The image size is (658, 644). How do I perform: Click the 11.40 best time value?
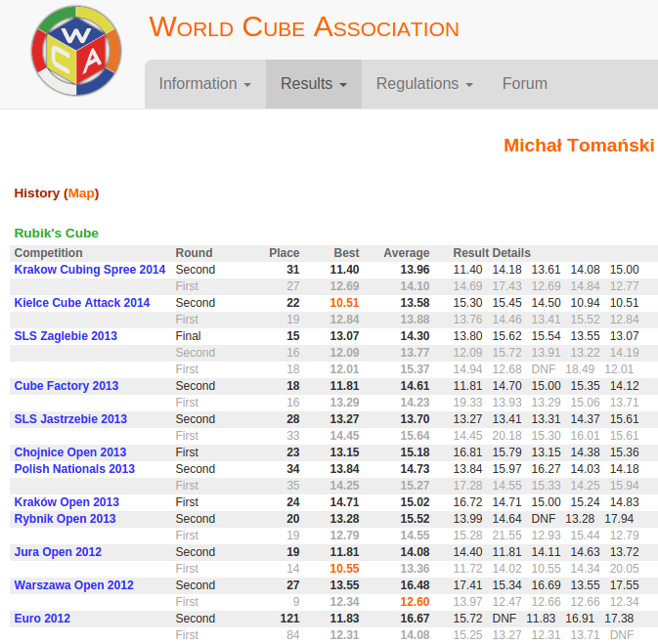(x=344, y=270)
